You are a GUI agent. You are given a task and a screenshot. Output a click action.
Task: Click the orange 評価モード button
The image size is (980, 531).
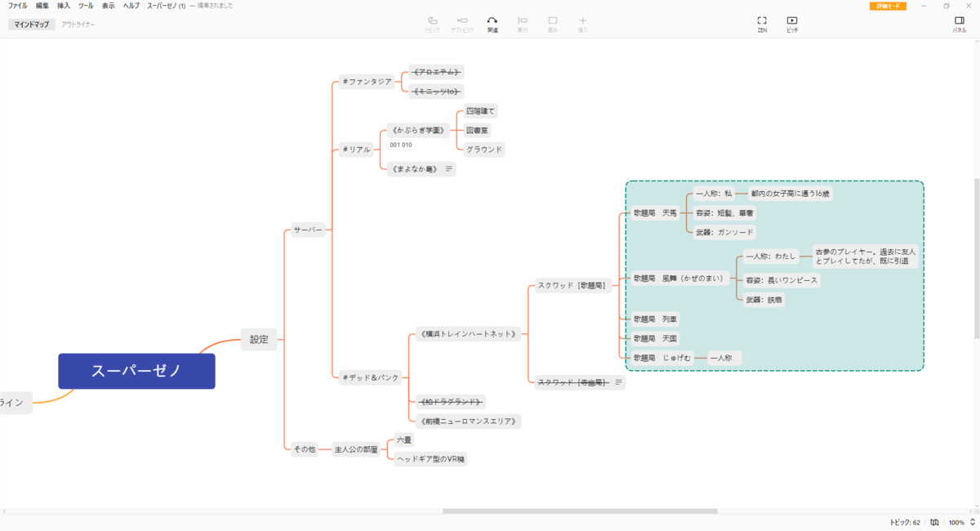(888, 6)
